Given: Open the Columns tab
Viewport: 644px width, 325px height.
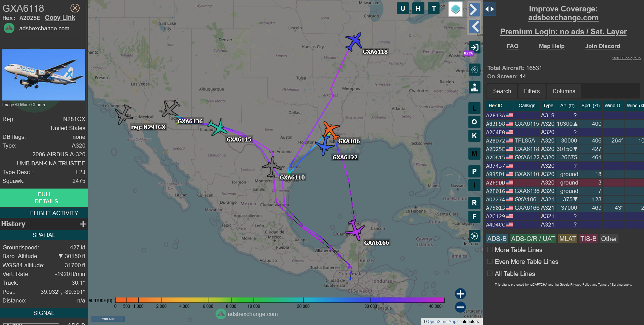Looking at the screenshot, I should (564, 91).
